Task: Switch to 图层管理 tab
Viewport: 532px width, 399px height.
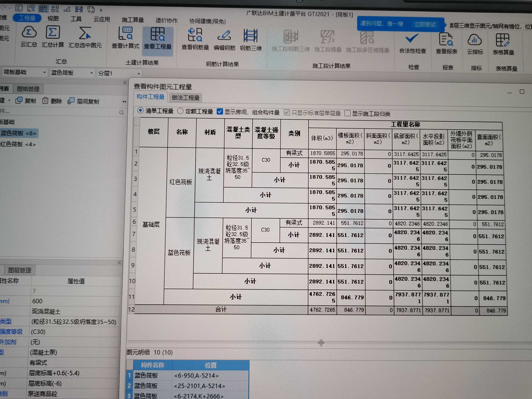Action: pos(20,270)
